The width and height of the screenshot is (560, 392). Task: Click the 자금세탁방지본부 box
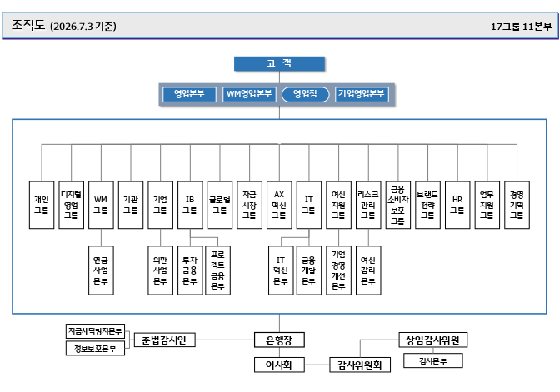tap(95, 331)
